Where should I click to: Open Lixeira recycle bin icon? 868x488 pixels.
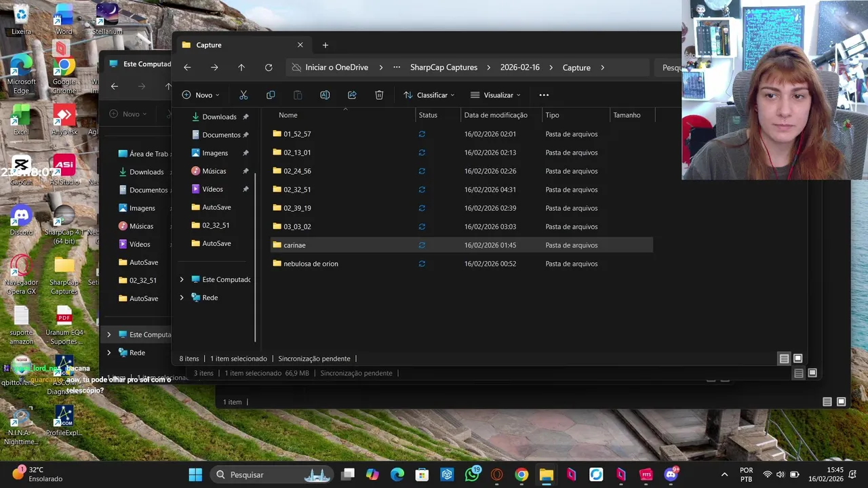coord(21,20)
